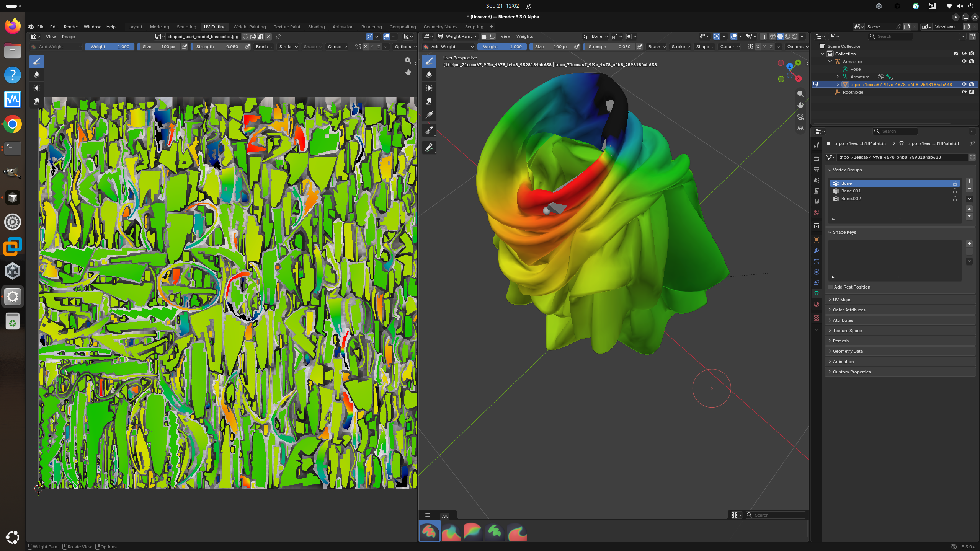Select the Bone.002 vertex group
Viewport: 980px width, 551px height.
tap(895, 199)
